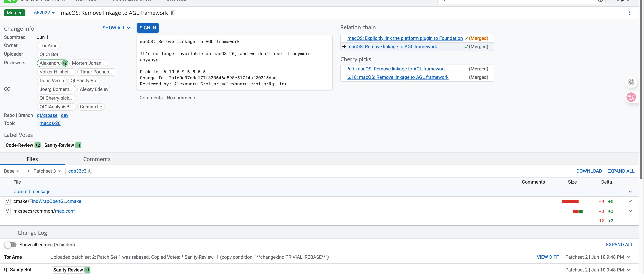Click modified status icon for FindWrapOpenGL.cmake

point(7,201)
